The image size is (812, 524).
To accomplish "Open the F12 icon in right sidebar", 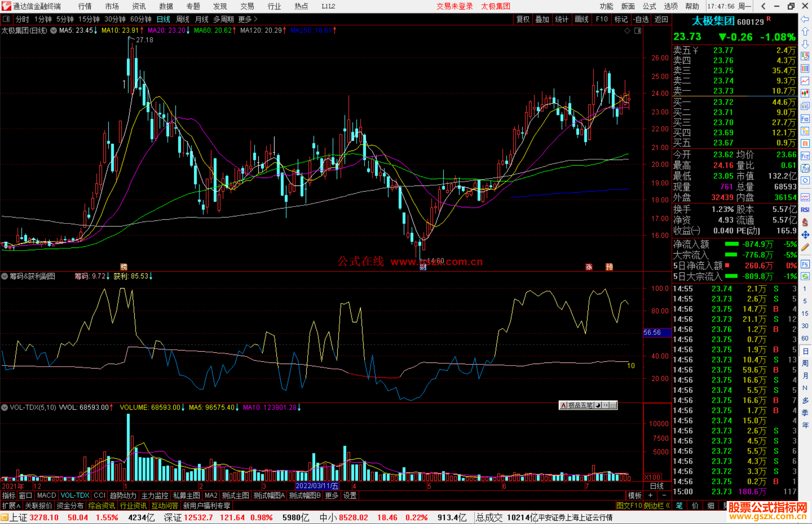I will pyautogui.click(x=805, y=156).
